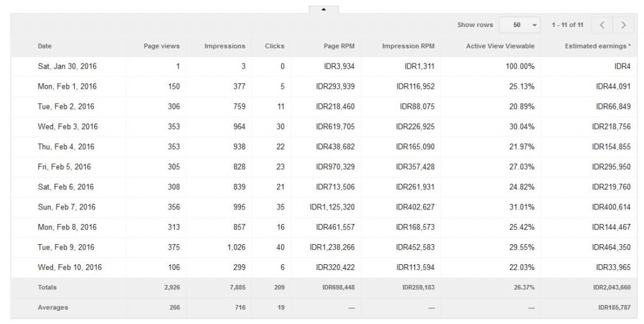The height and width of the screenshot is (324, 644).
Task: Sort by Estimated earnings column header
Action: coord(597,46)
